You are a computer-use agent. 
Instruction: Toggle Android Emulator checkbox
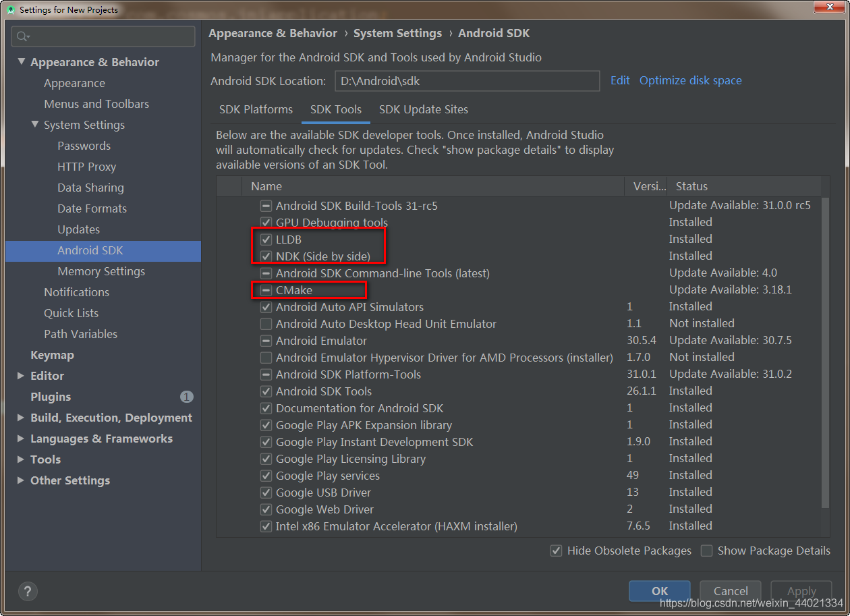[266, 341]
